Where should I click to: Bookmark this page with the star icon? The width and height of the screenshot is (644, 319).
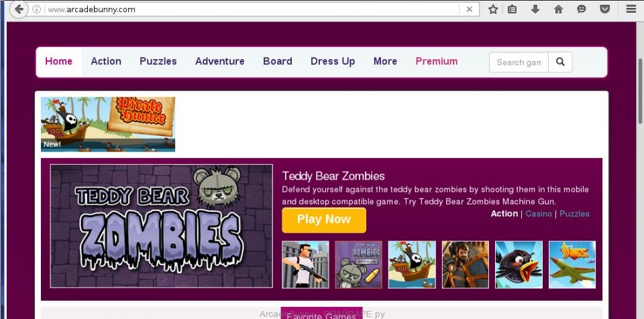[x=493, y=9]
